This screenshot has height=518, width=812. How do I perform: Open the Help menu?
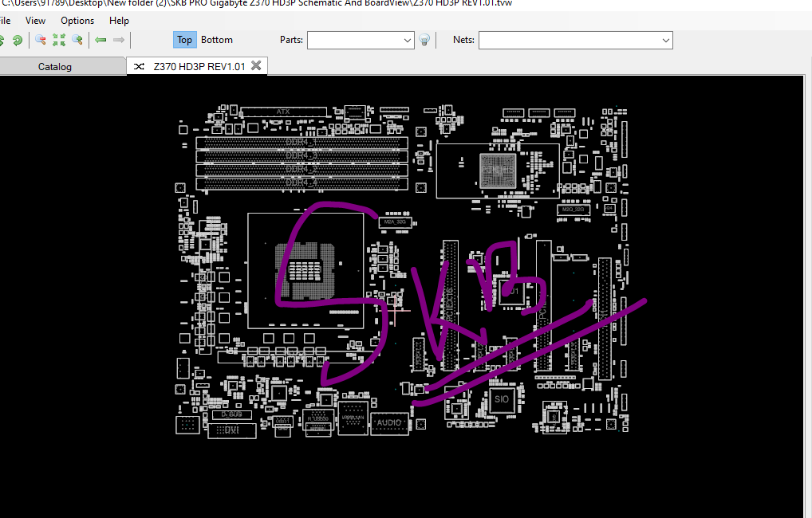pos(119,21)
